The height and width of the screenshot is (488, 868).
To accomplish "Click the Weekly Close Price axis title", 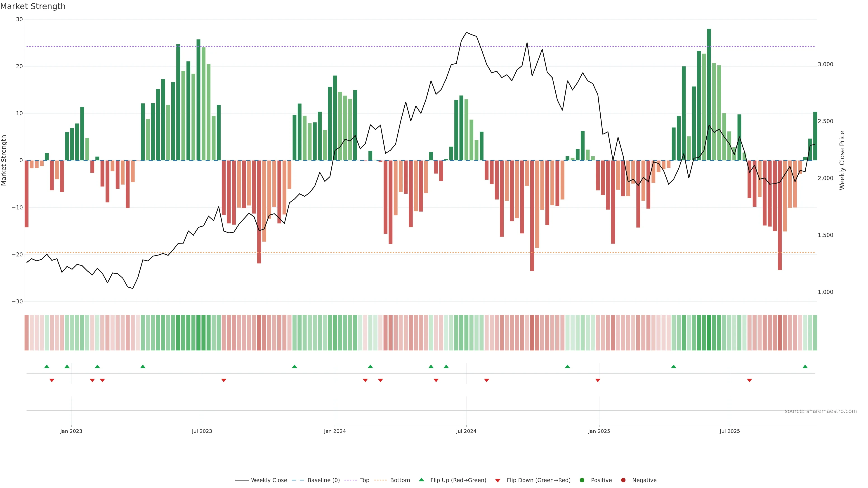I will (842, 160).
